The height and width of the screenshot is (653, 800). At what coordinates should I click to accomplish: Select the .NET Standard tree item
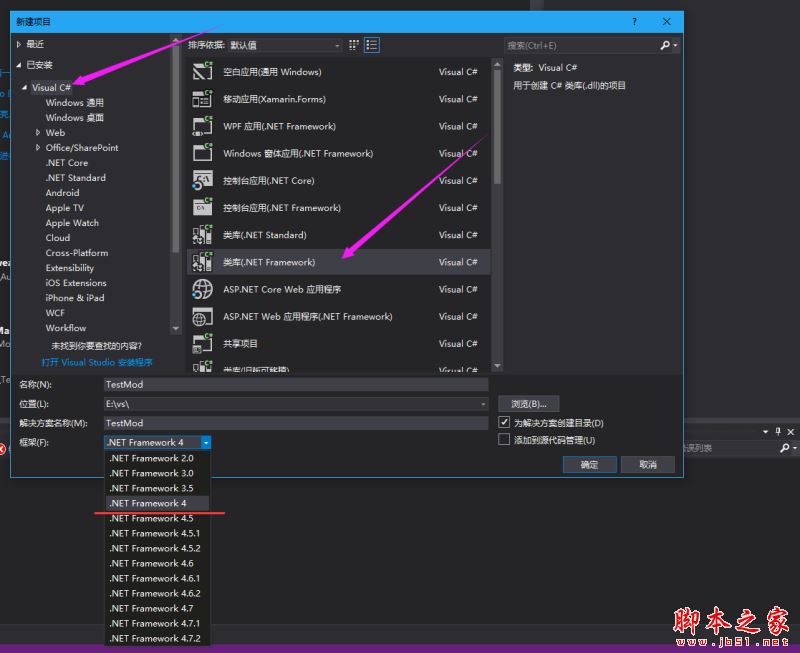coord(76,178)
